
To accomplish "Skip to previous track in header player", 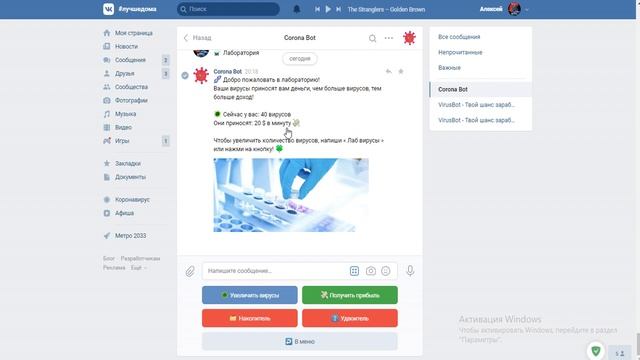I will tap(317, 9).
